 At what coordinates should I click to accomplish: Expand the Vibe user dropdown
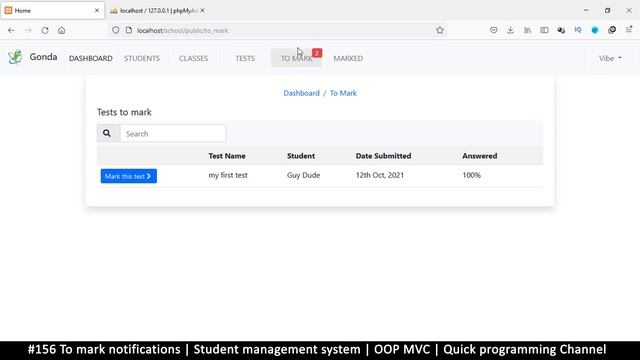(x=610, y=58)
